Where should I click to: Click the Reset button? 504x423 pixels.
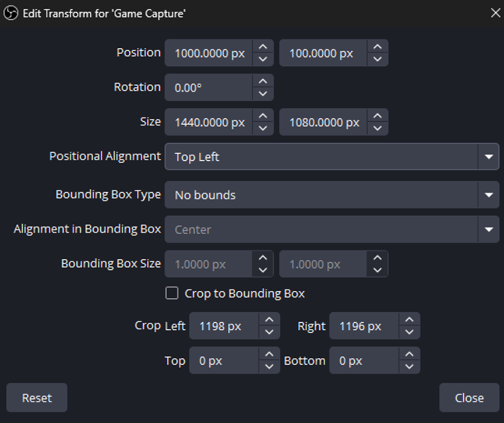point(36,397)
